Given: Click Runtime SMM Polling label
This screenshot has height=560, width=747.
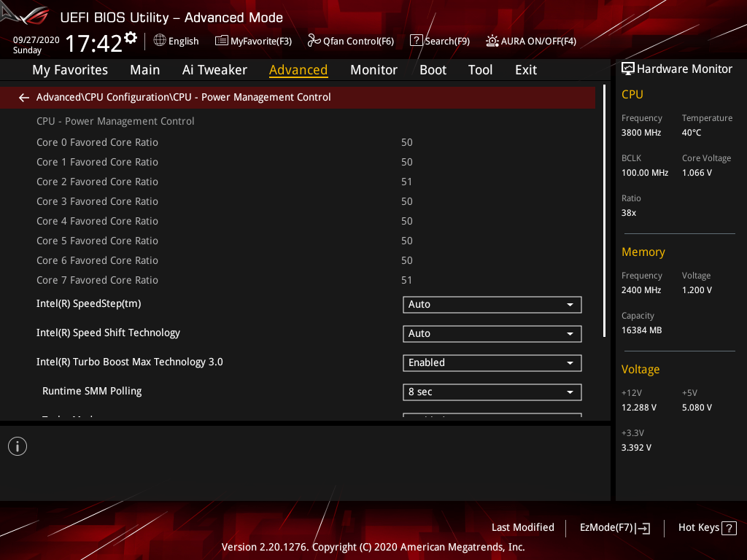Looking at the screenshot, I should coord(92,392).
